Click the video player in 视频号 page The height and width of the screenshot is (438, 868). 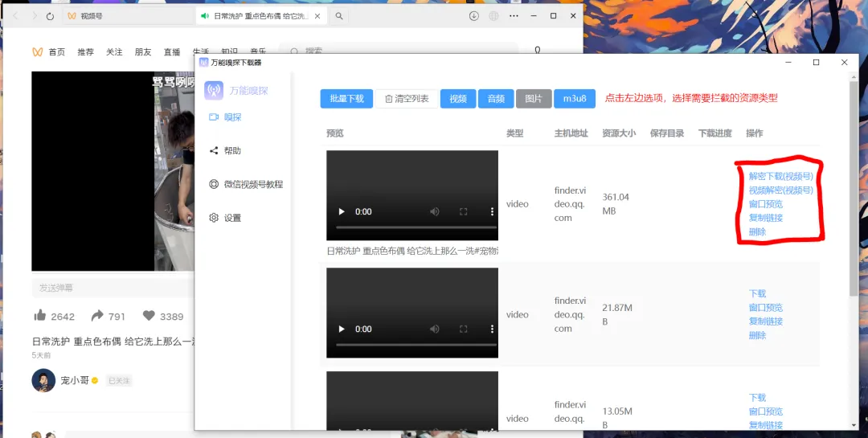pos(113,171)
